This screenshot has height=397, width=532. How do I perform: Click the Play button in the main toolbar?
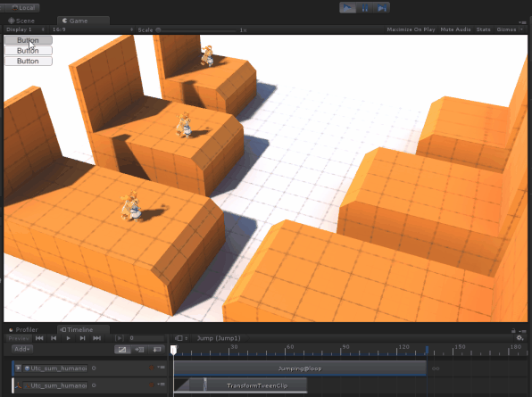click(348, 7)
